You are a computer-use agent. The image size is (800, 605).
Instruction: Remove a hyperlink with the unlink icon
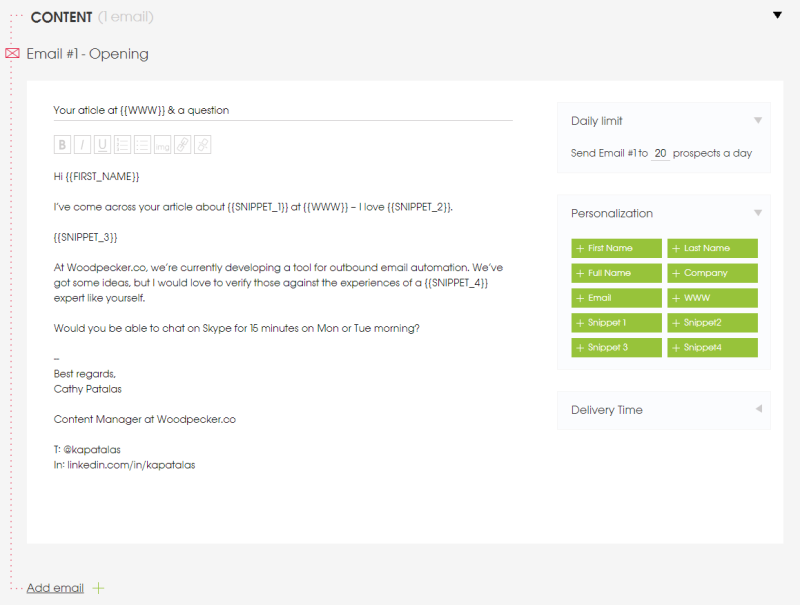202,144
